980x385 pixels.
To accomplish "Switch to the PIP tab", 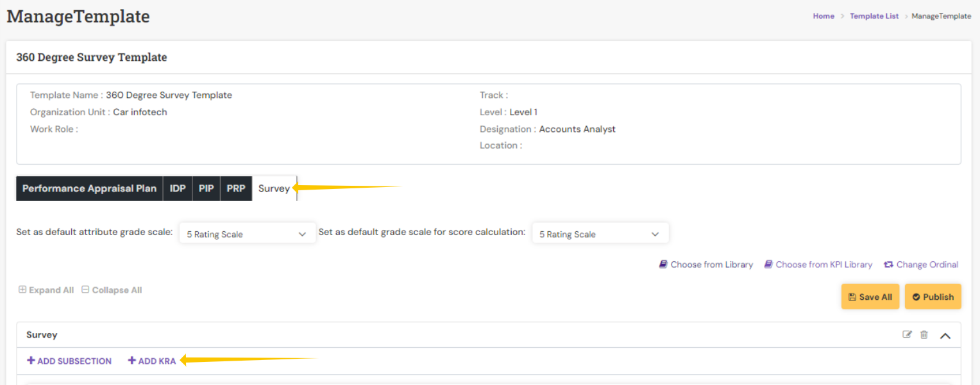I will pos(206,188).
